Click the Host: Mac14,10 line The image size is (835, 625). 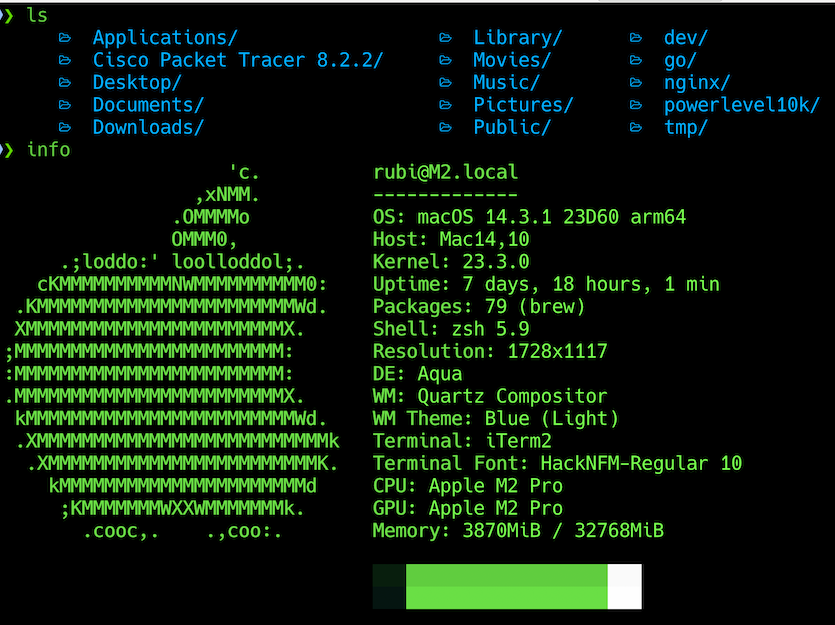pyautogui.click(x=451, y=240)
